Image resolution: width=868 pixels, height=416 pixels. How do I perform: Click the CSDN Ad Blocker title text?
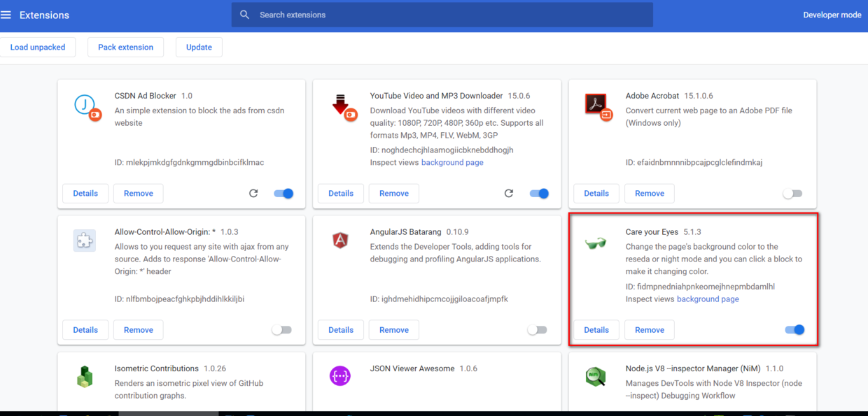click(x=146, y=96)
